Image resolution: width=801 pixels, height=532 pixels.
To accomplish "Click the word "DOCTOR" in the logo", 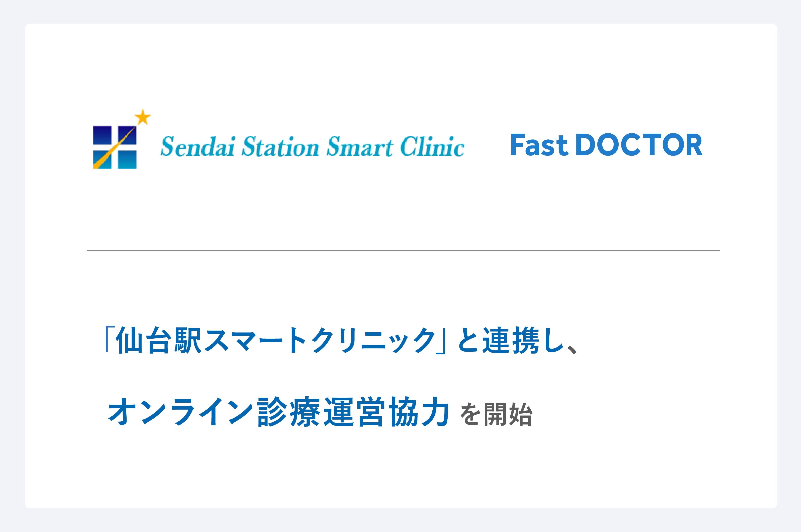I will pyautogui.click(x=639, y=145).
